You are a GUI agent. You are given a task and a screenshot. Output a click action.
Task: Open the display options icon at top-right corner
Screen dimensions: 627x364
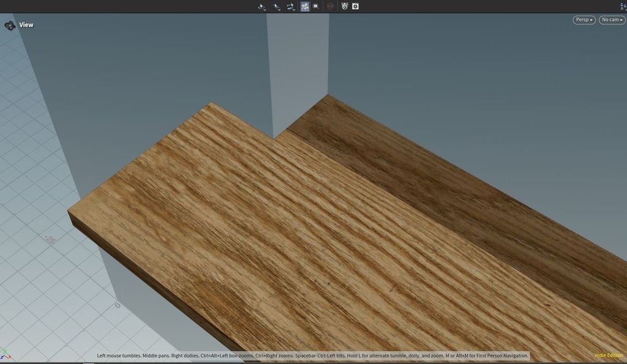click(622, 6)
